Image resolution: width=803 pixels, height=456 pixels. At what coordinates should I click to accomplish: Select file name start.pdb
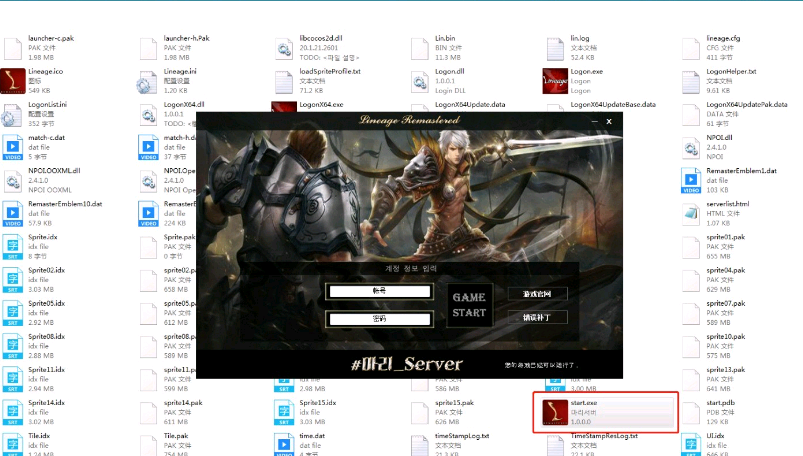pos(721,403)
